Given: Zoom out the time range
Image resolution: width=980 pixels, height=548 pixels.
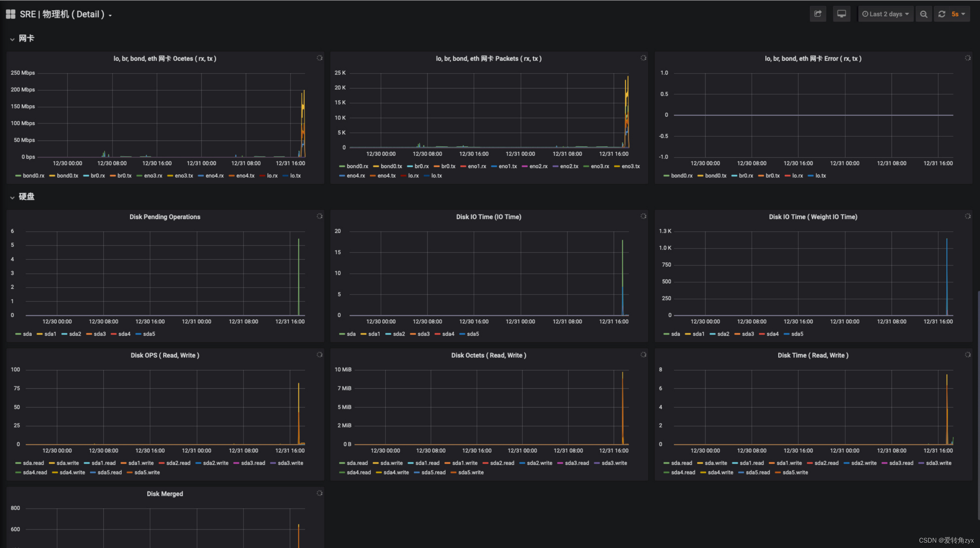Looking at the screenshot, I should (x=923, y=14).
